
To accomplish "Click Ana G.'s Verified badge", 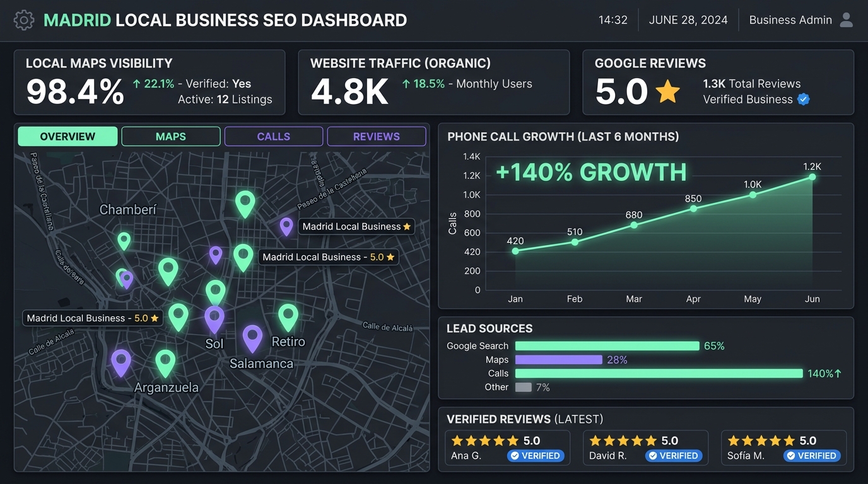I will [536, 456].
